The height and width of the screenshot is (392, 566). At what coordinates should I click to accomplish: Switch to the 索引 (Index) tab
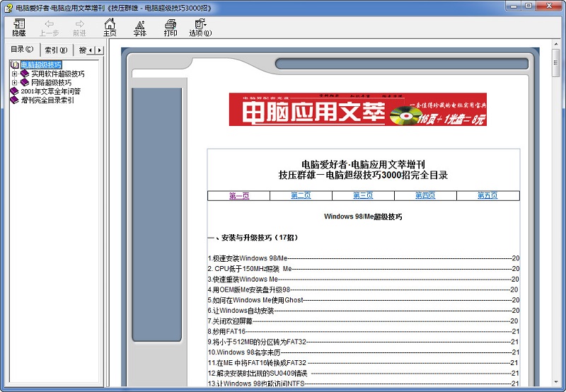click(55, 50)
